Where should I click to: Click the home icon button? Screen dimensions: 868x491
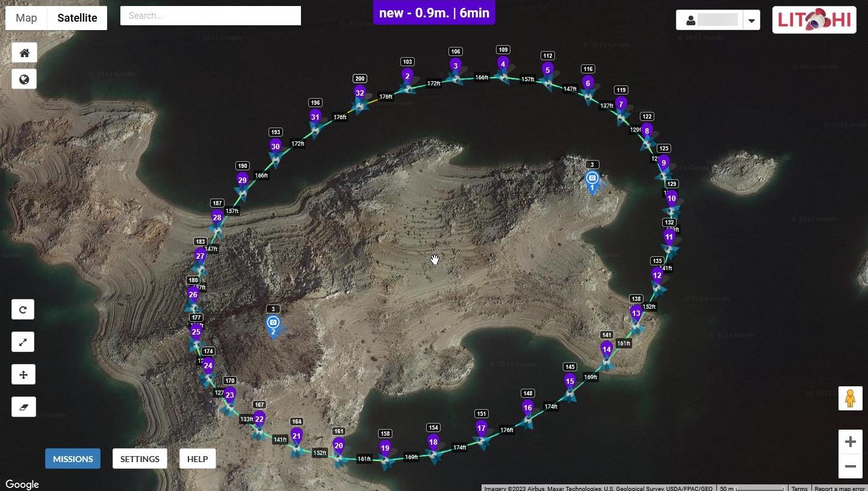pos(24,53)
